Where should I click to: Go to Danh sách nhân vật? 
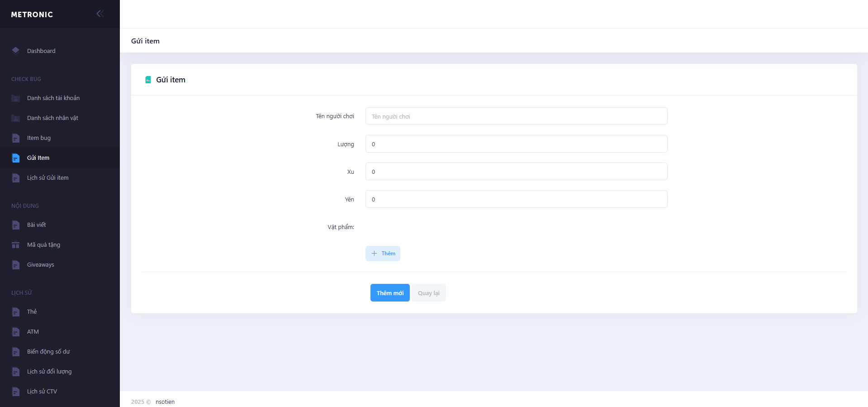[x=60, y=118]
